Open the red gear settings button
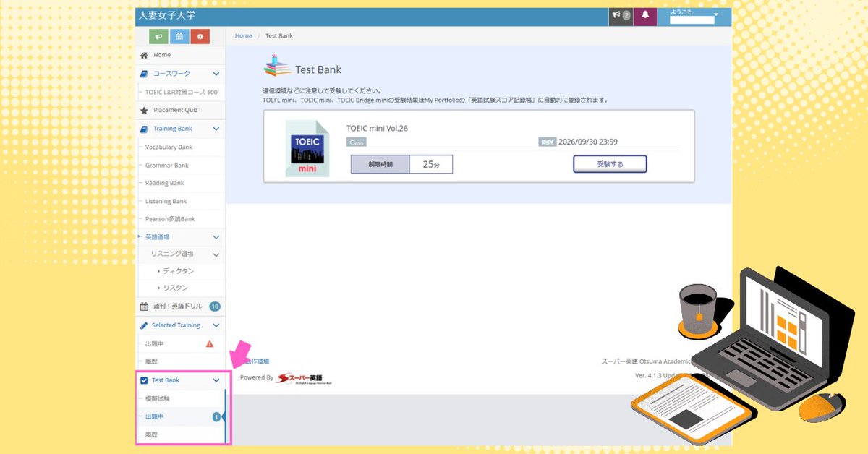Viewport: 868px width, 454px height. [x=200, y=36]
